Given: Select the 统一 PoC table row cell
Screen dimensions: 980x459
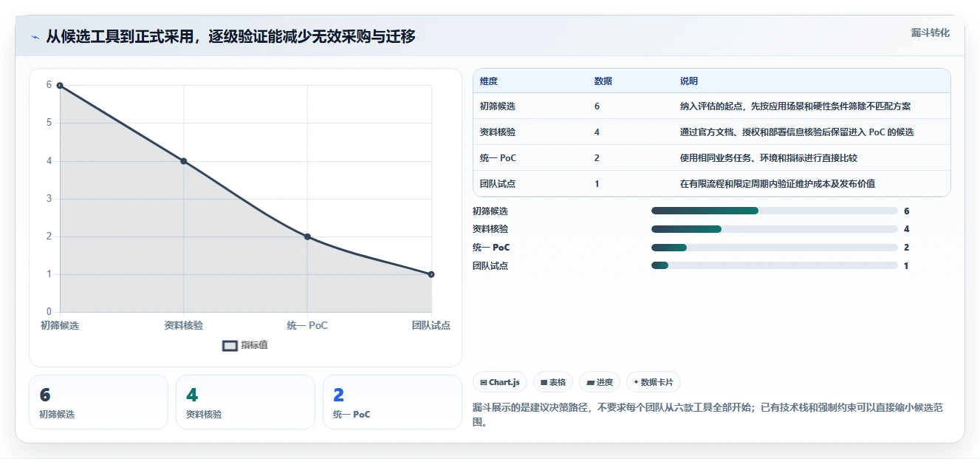Looking at the screenshot, I should pyautogui.click(x=498, y=158).
